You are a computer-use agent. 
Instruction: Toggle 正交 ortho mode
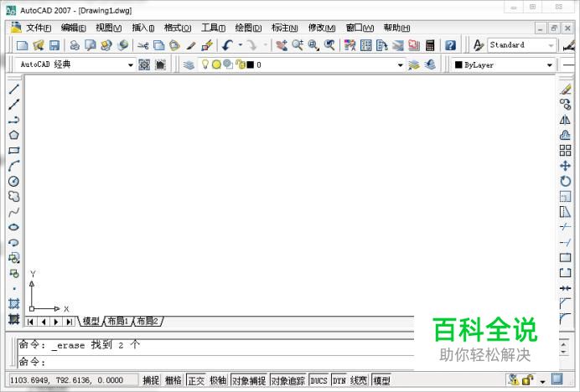click(196, 380)
